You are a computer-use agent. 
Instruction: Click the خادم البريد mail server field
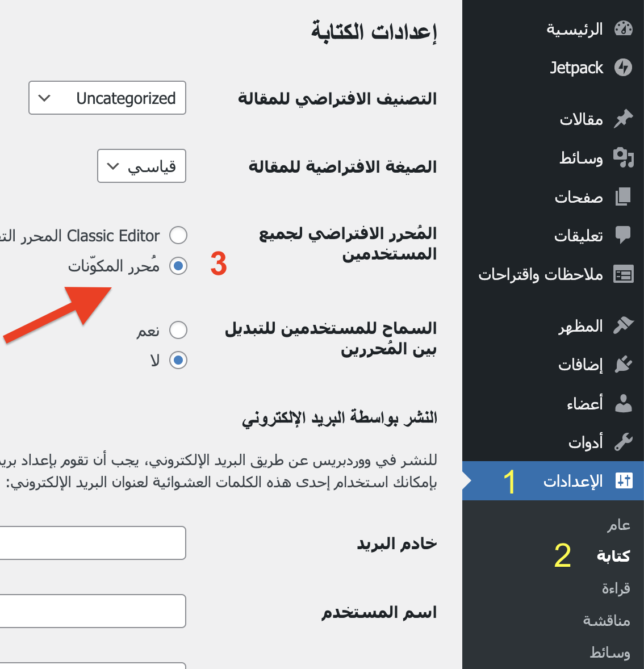coord(93,543)
